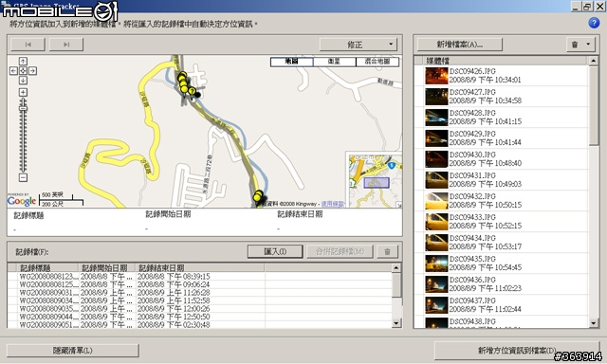
Task: Click the trash icon above media list
Action: (575, 45)
